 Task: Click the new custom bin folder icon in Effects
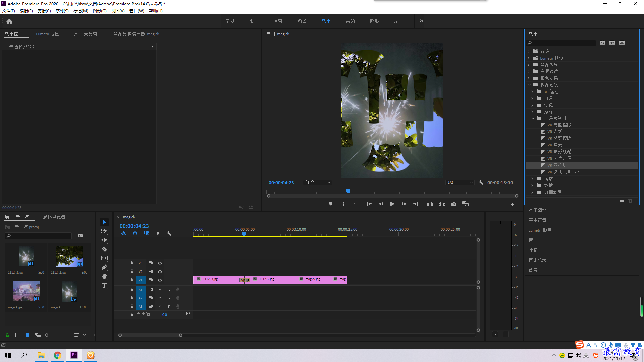(622, 201)
